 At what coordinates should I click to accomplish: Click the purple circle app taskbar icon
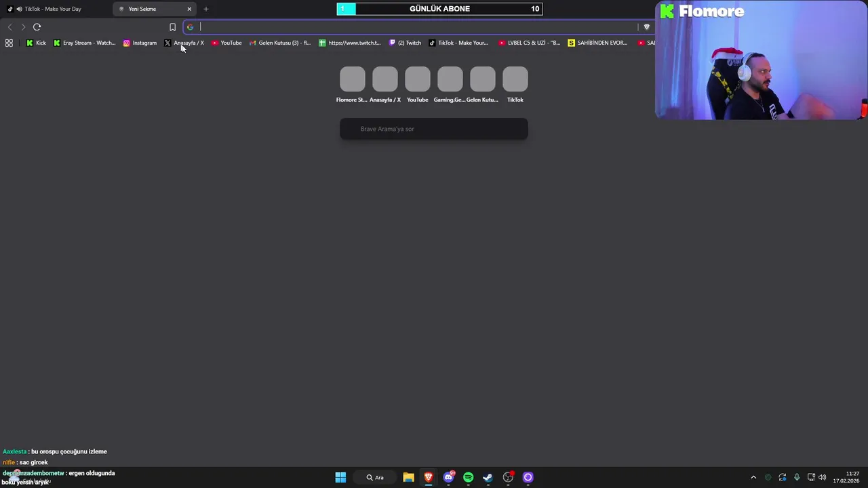coord(528,477)
